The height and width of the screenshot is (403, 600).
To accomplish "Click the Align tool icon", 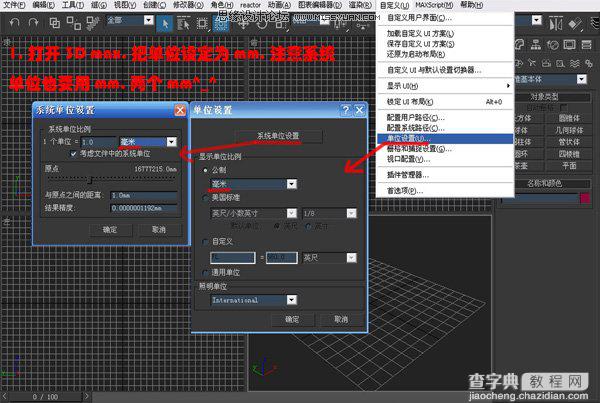I will 574,24.
